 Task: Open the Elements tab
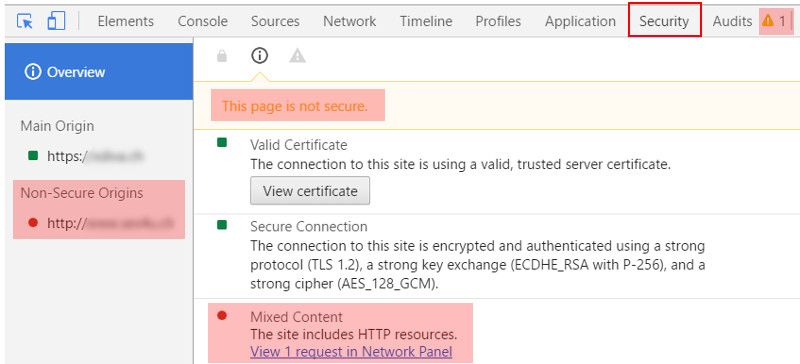point(126,21)
